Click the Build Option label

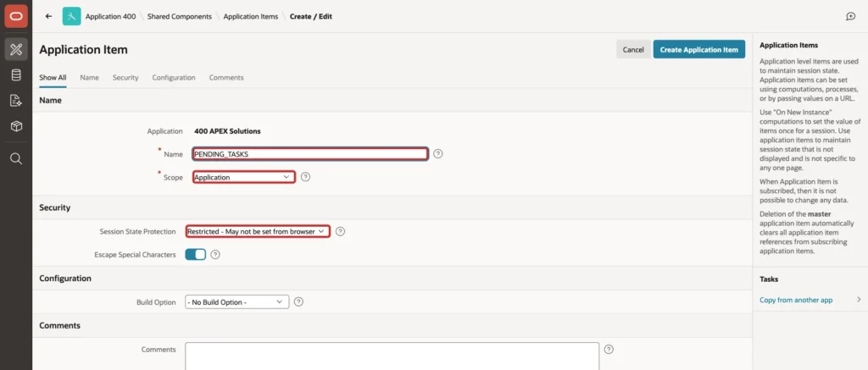(156, 302)
